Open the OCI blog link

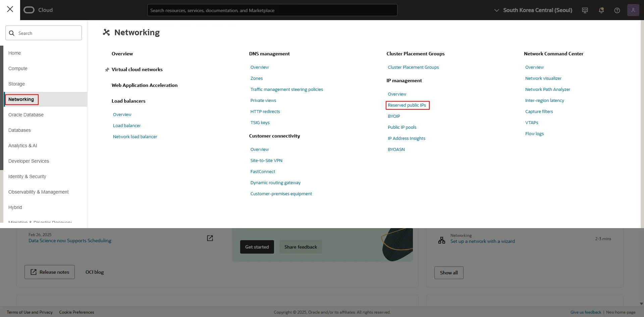(95, 272)
